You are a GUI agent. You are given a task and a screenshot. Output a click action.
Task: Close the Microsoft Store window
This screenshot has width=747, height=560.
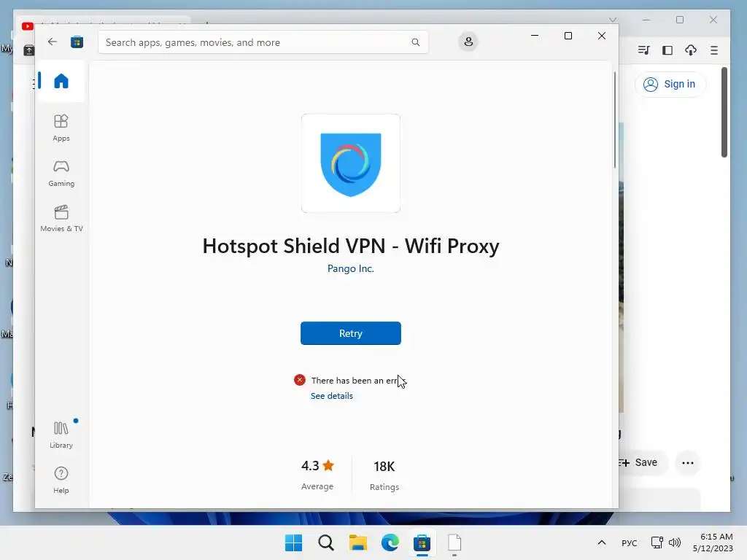click(602, 36)
